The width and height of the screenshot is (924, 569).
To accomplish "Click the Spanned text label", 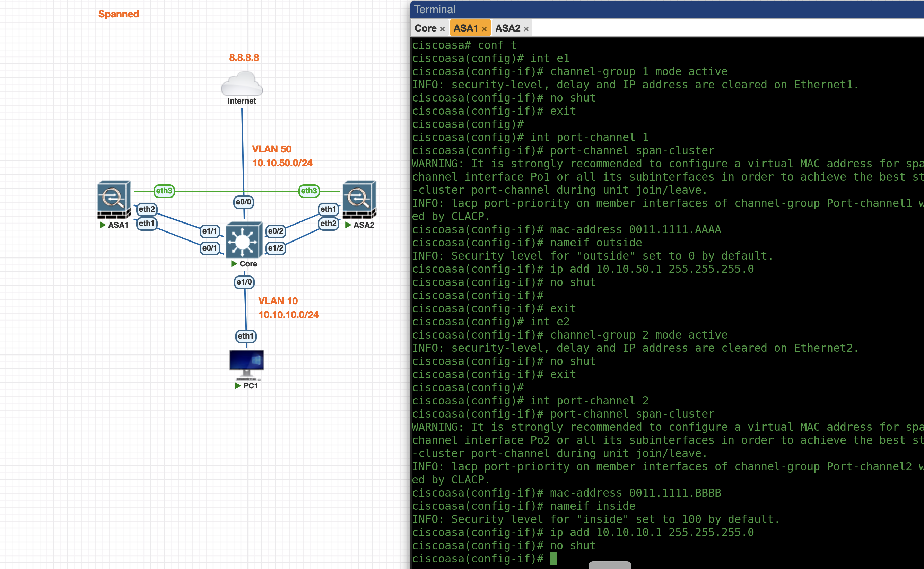I will point(119,14).
